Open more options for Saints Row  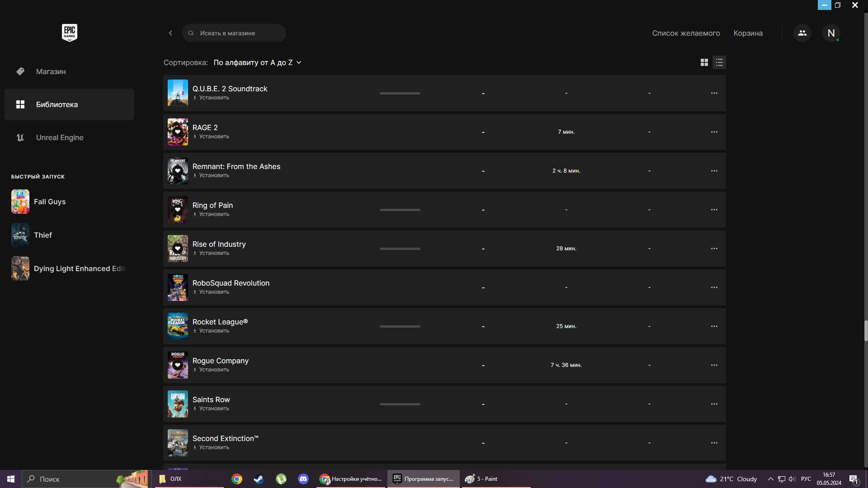tap(714, 404)
